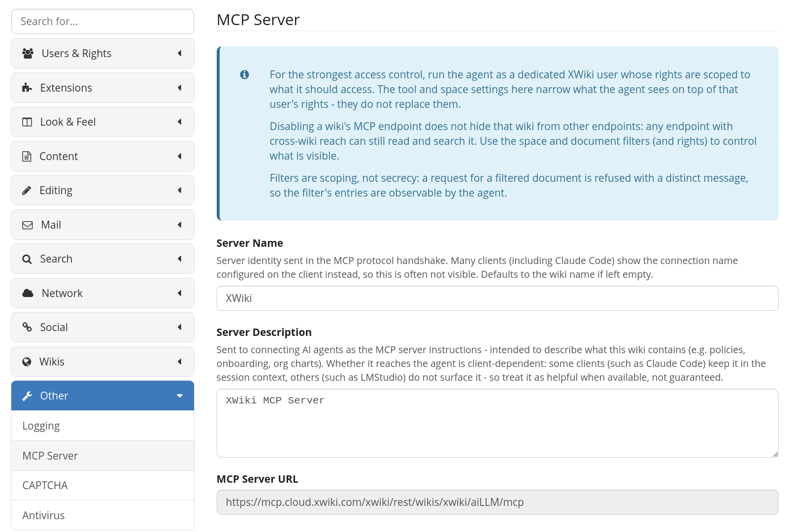Viewport: 789px width, 532px height.
Task: Click the Users & Rights group icon
Action: click(28, 53)
